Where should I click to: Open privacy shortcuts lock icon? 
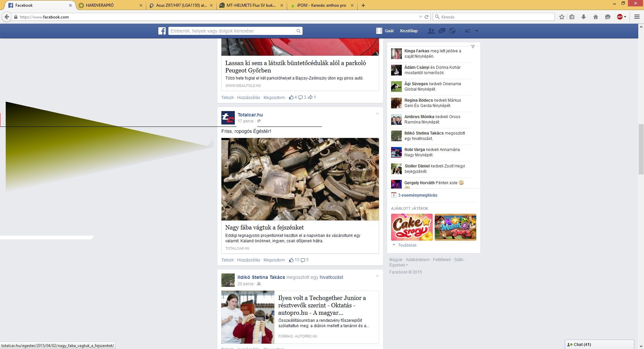click(468, 31)
